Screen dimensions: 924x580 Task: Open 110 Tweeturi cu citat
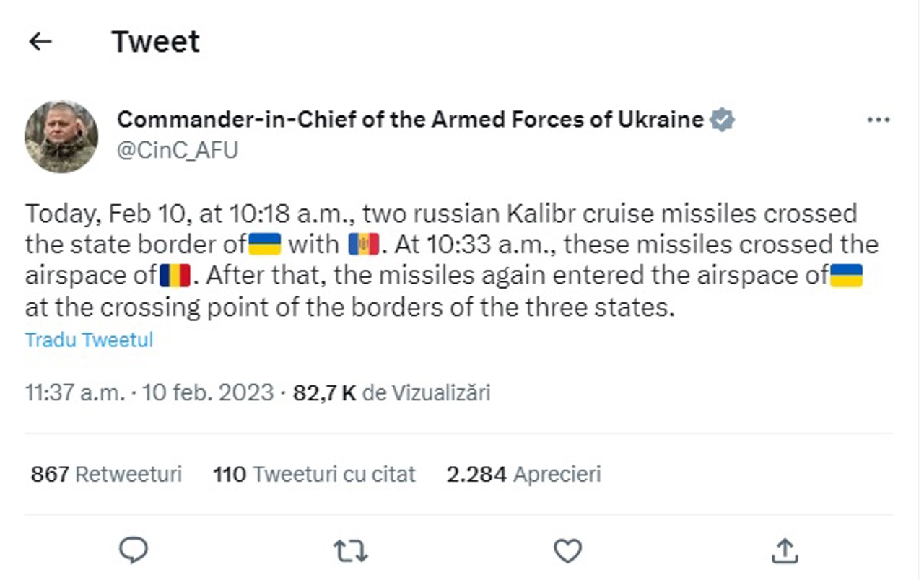pyautogui.click(x=314, y=474)
